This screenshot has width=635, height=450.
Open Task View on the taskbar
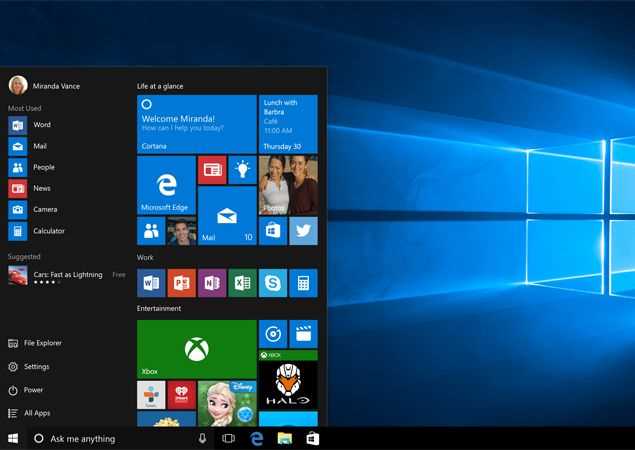pyautogui.click(x=228, y=439)
